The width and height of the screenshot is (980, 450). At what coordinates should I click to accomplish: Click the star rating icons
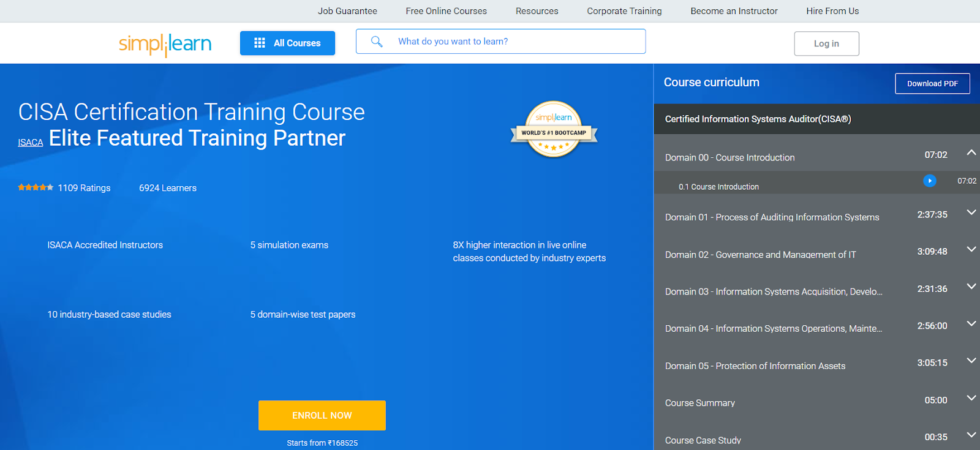pos(36,187)
